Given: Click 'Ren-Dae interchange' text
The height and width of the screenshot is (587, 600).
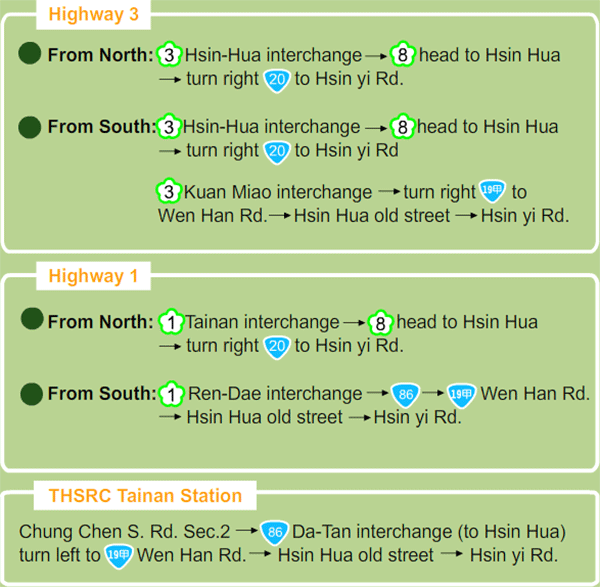Looking at the screenshot, I should tap(275, 393).
